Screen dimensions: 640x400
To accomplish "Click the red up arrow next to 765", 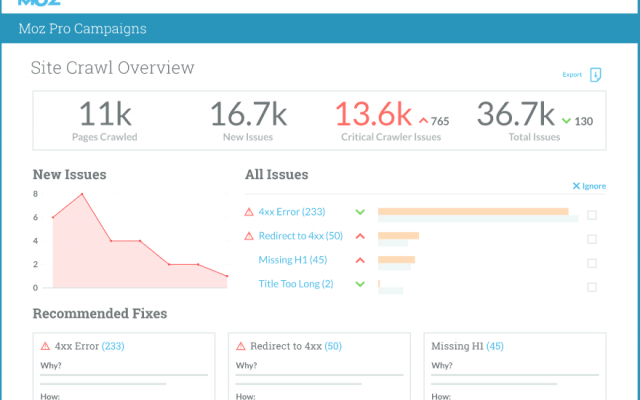I will pos(424,121).
